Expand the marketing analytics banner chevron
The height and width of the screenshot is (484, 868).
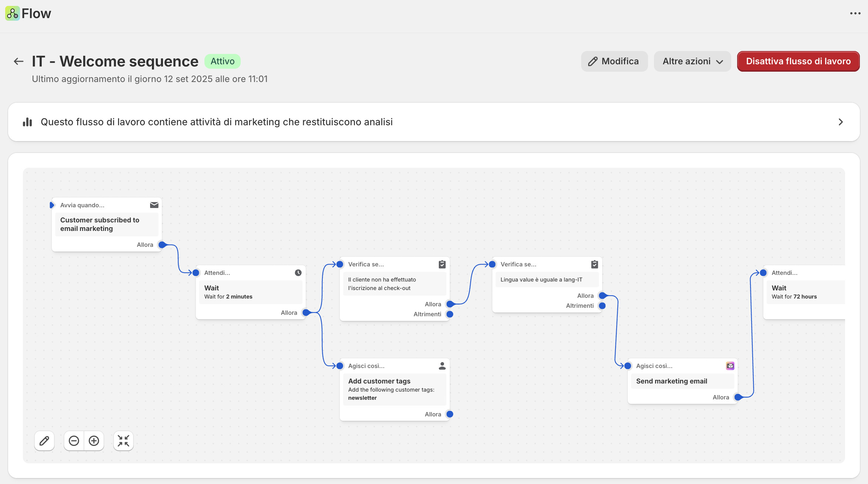coord(841,122)
